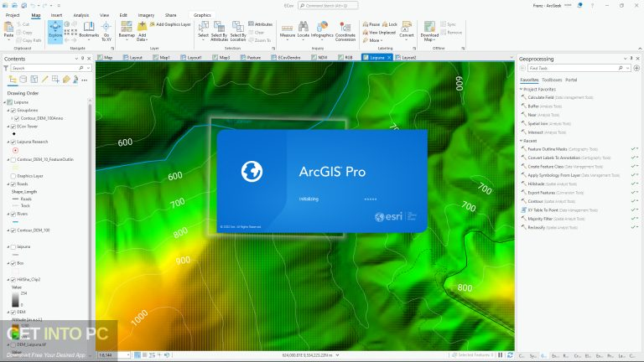Open the Imagery ribbon tab

(x=146, y=15)
